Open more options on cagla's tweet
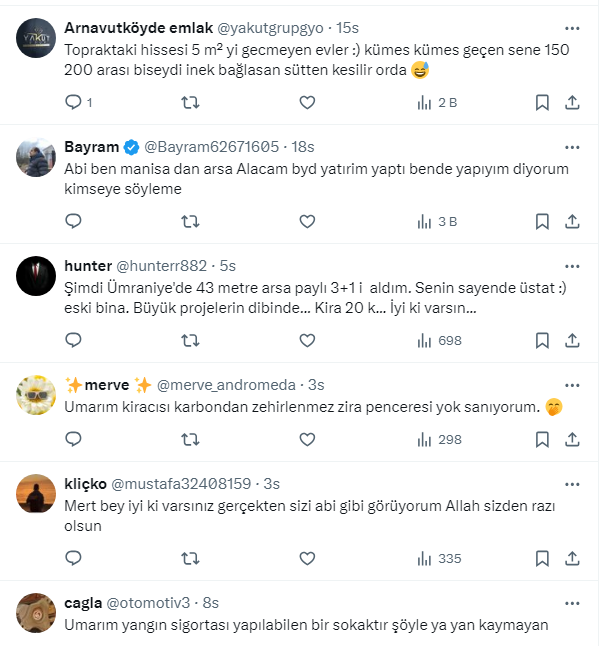 [x=571, y=603]
